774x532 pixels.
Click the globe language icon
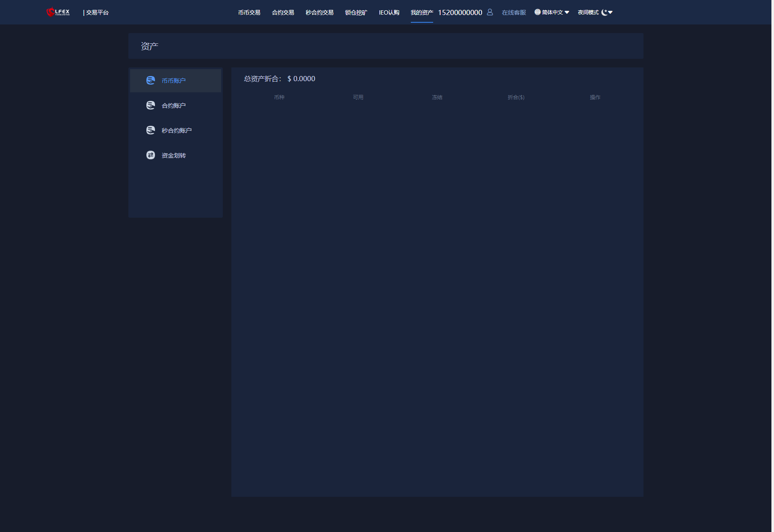[x=537, y=12]
